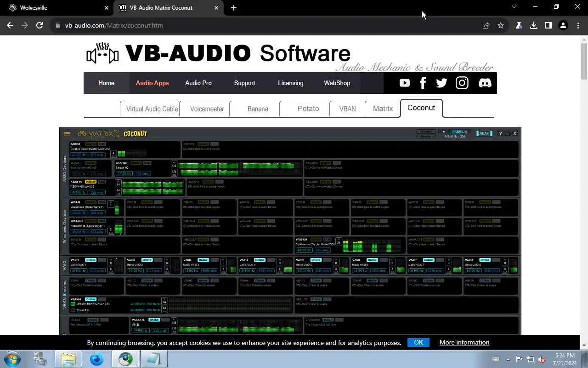Click the Matrix Coconut screenshot image

coord(290,231)
